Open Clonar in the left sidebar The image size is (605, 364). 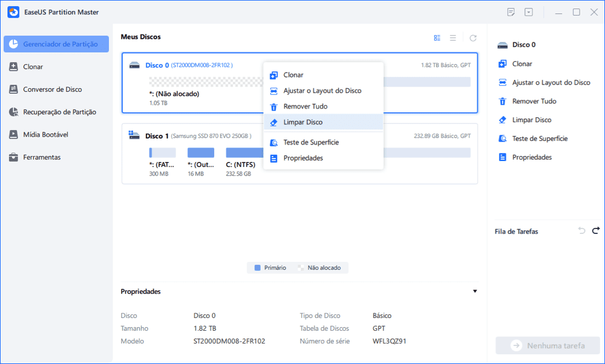(33, 67)
